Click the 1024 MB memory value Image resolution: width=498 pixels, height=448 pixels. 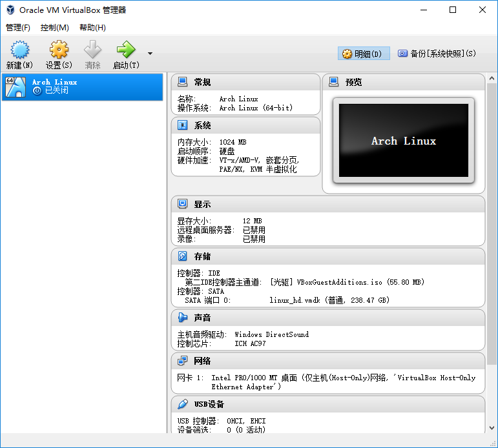click(x=233, y=142)
